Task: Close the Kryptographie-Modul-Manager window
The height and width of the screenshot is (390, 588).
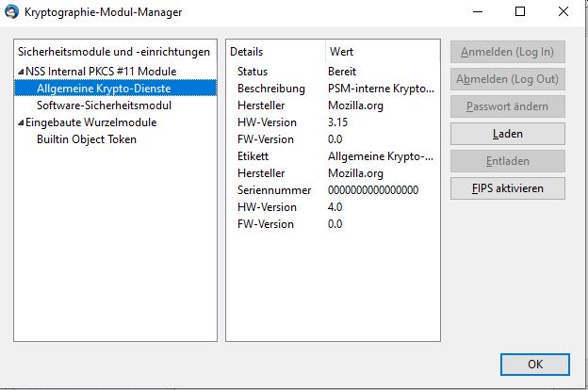Action: pyautogui.click(x=563, y=11)
